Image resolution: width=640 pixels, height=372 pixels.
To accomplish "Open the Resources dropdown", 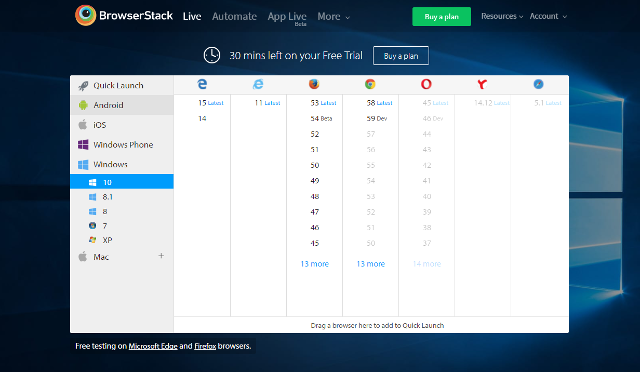I will coord(502,16).
